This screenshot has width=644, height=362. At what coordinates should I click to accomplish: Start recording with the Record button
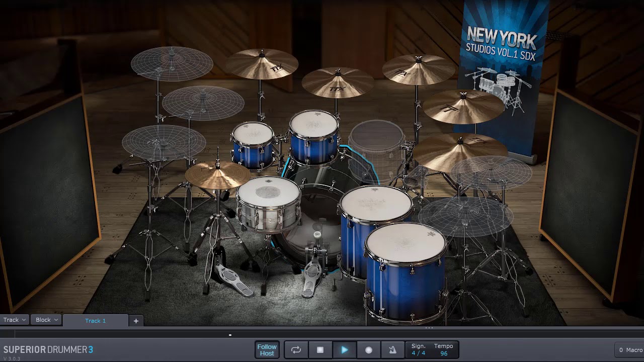pos(368,349)
